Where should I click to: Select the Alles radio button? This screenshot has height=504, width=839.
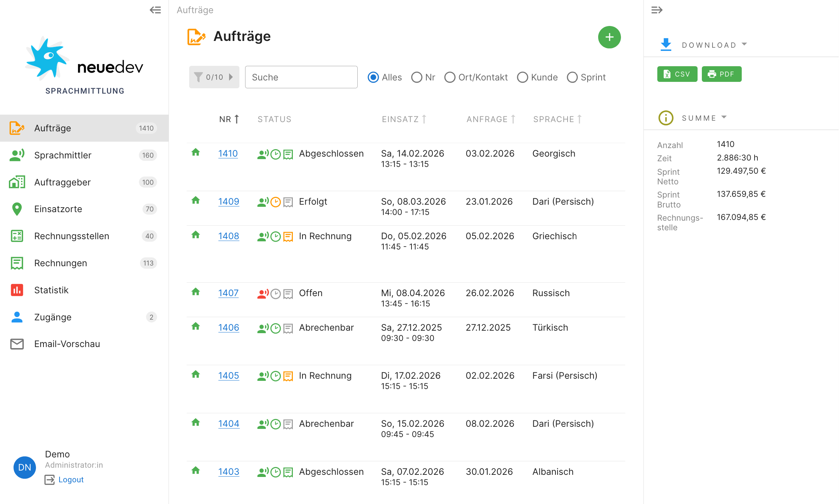pos(373,77)
